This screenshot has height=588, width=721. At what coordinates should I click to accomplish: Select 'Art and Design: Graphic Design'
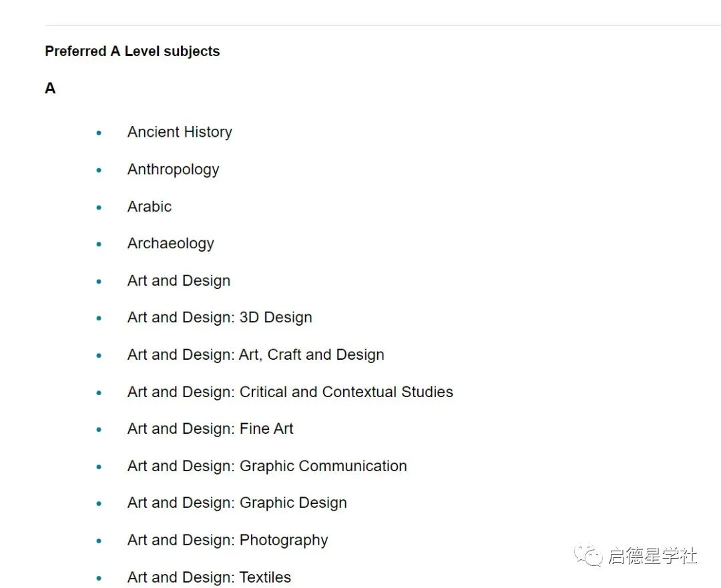(237, 503)
